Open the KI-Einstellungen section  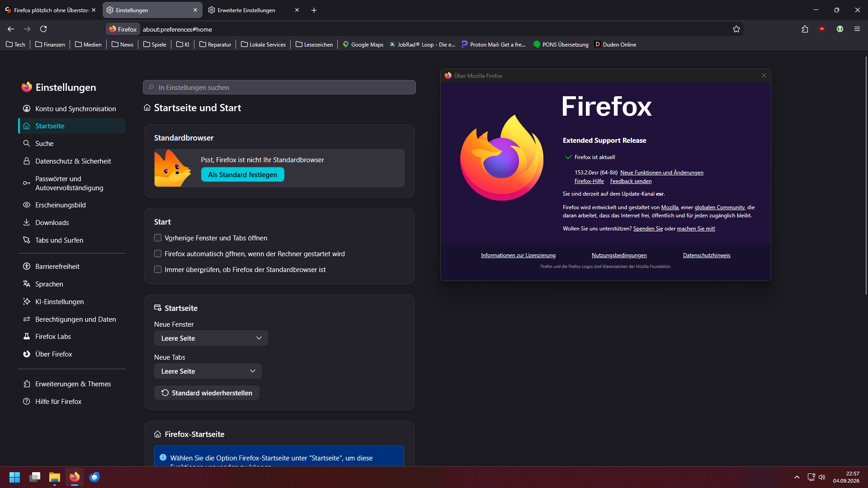coord(72,302)
